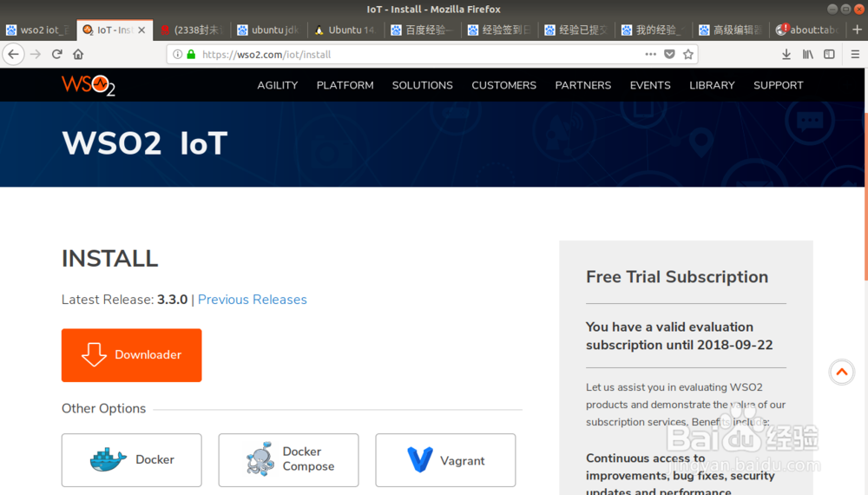Click the WSO2 logo
Image resolution: width=868 pixels, height=495 pixels.
pos(89,85)
